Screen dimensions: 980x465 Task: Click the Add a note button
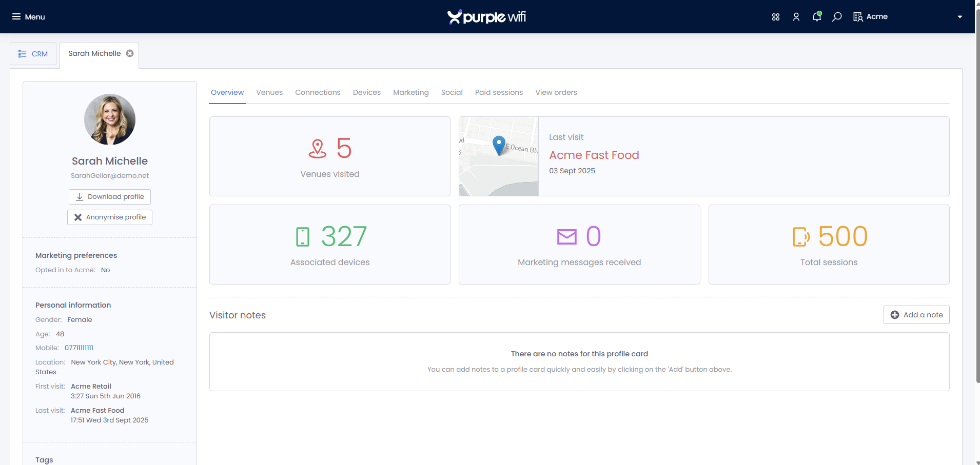(916, 315)
